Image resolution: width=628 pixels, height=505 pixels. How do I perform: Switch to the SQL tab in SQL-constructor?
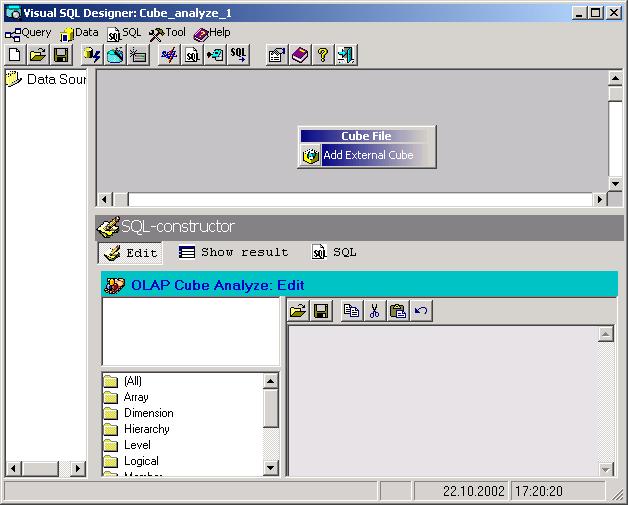click(x=334, y=253)
